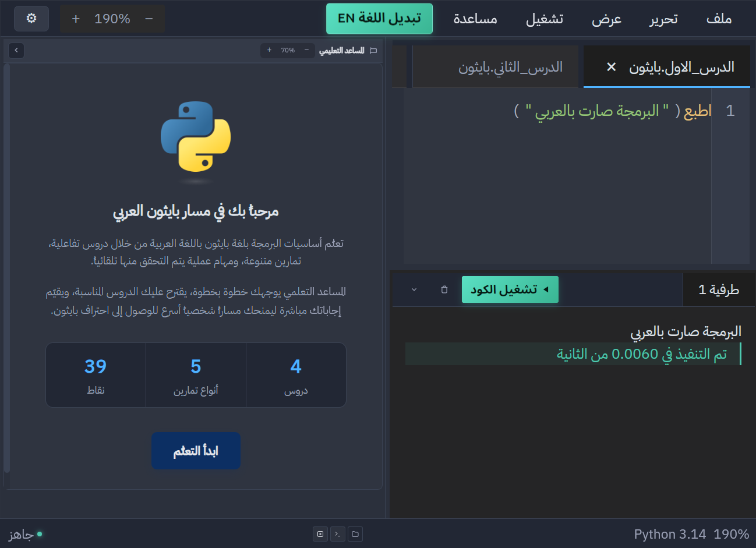Clear terminal output with the trash icon

pos(444,289)
